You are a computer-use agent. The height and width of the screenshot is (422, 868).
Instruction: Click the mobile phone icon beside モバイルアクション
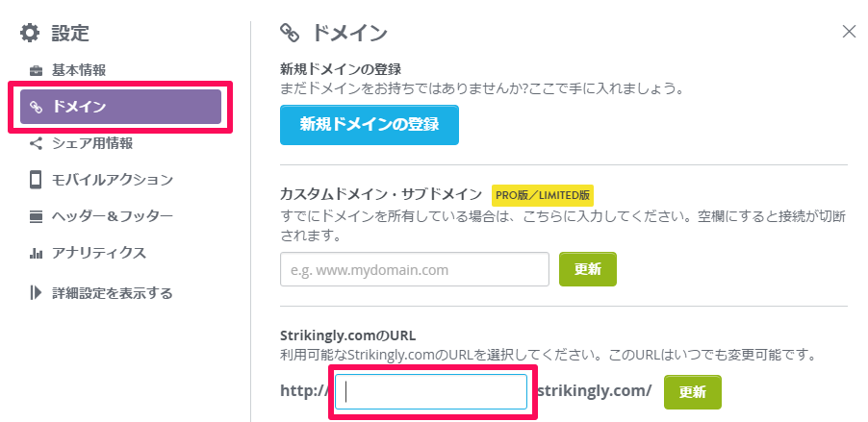click(36, 180)
